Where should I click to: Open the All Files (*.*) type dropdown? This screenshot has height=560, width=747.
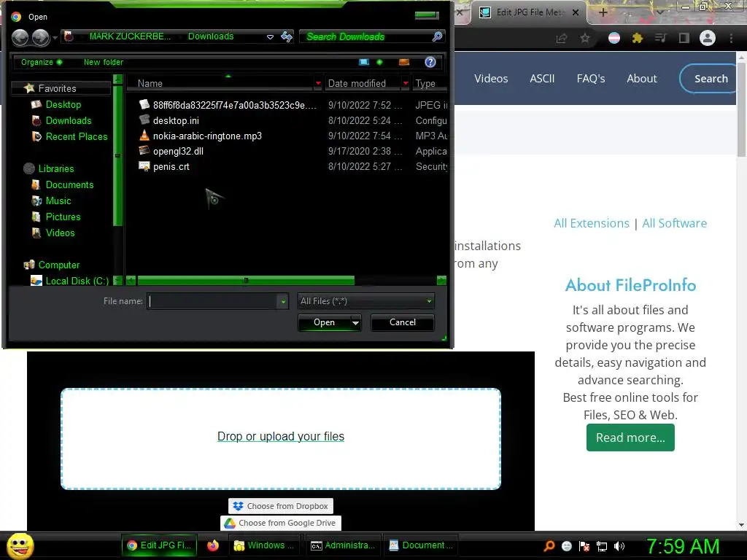tap(365, 301)
